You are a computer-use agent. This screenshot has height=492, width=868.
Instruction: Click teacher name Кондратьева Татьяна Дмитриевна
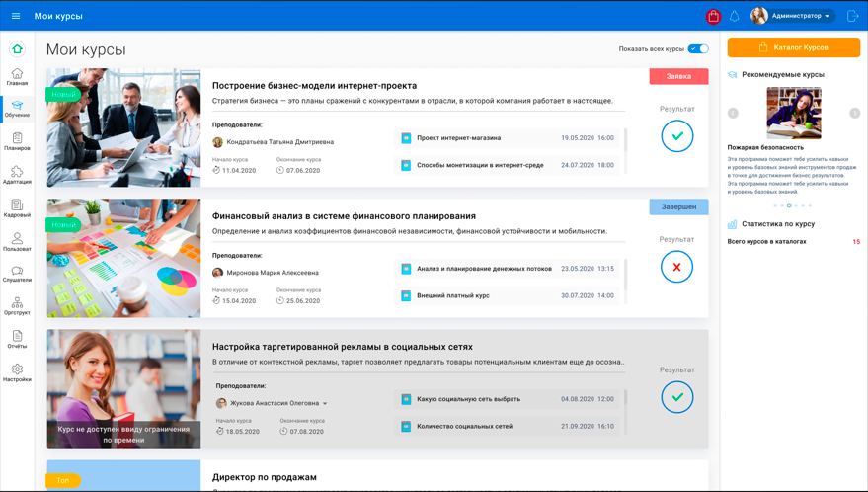(x=280, y=142)
